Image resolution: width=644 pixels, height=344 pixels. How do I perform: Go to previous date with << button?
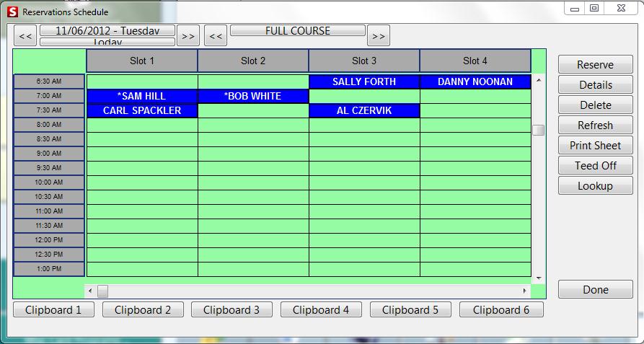point(25,35)
